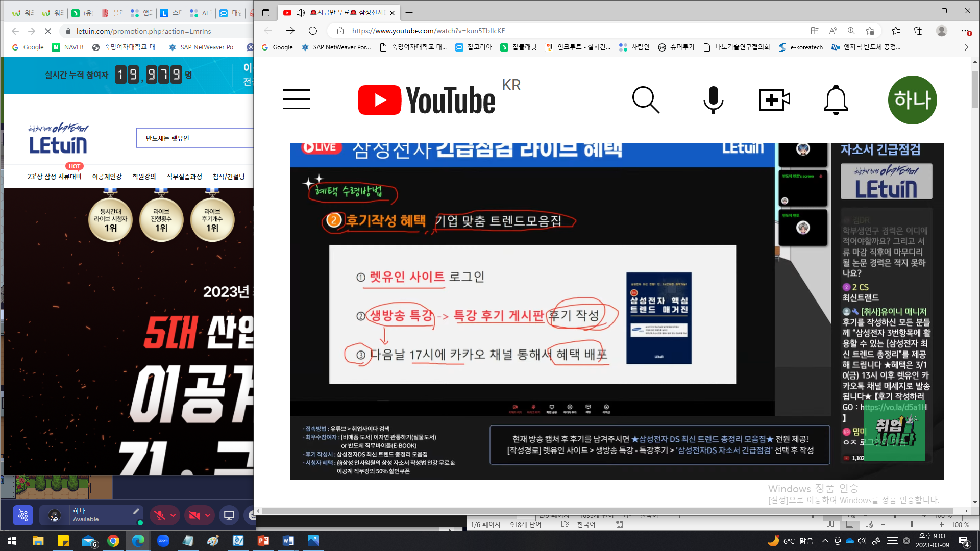Open 잡코리아 bookmark in Edge

click(474, 47)
